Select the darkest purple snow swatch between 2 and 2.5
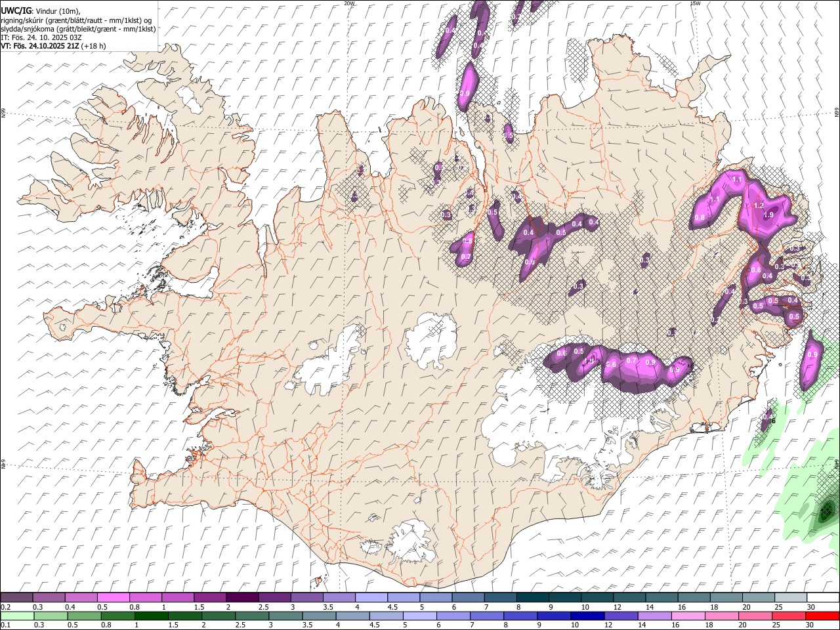Screen dimensions: 840x630 click(241, 598)
